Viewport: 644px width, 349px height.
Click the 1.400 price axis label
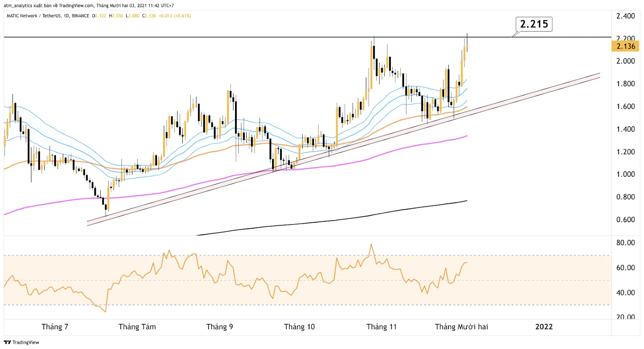point(625,129)
